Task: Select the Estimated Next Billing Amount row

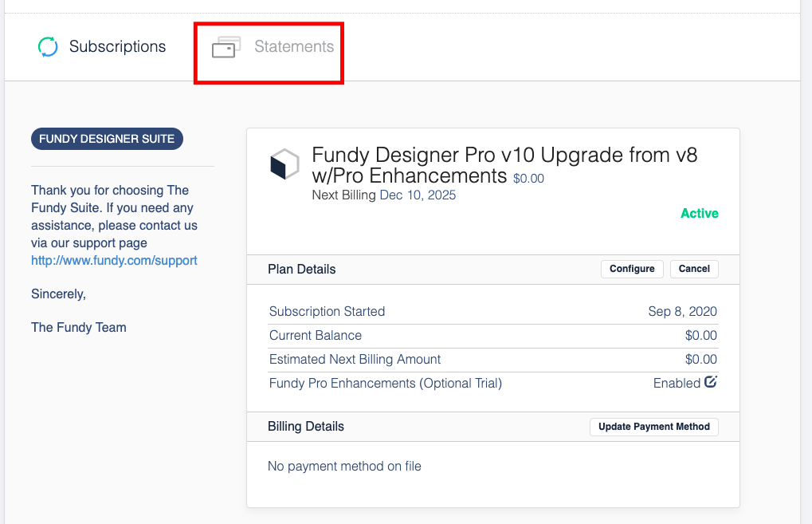Action: point(493,359)
